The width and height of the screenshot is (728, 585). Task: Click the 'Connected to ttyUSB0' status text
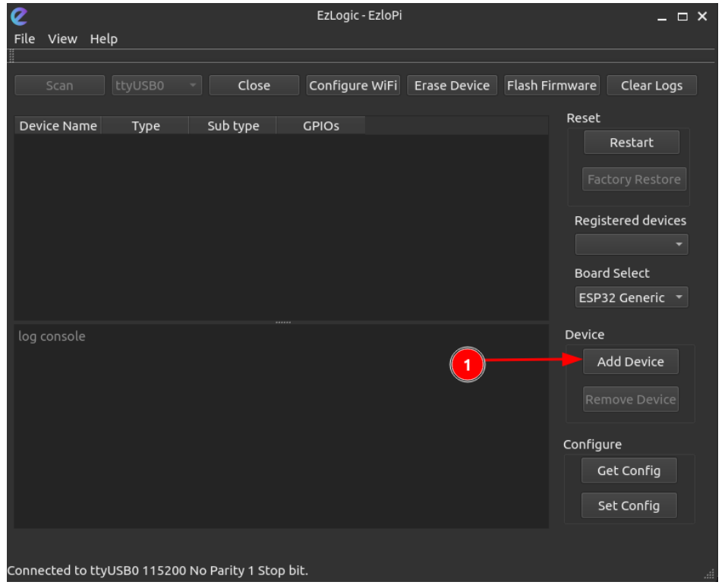coord(157,570)
